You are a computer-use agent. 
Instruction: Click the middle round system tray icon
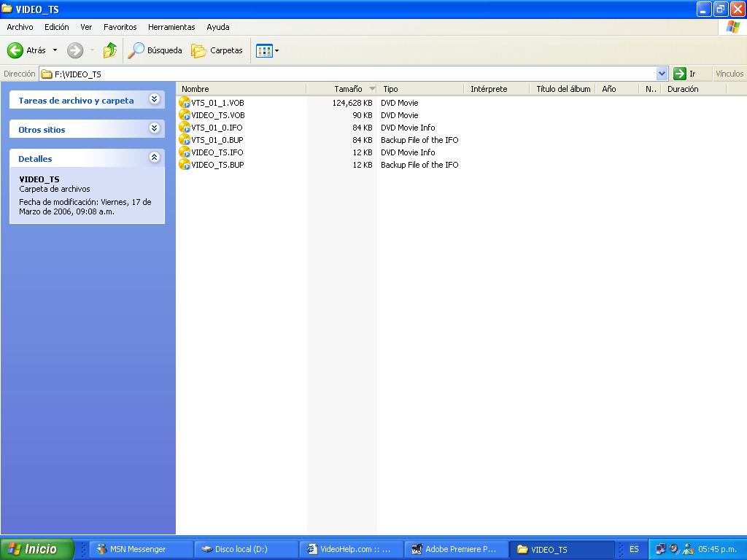pyautogui.click(x=673, y=549)
